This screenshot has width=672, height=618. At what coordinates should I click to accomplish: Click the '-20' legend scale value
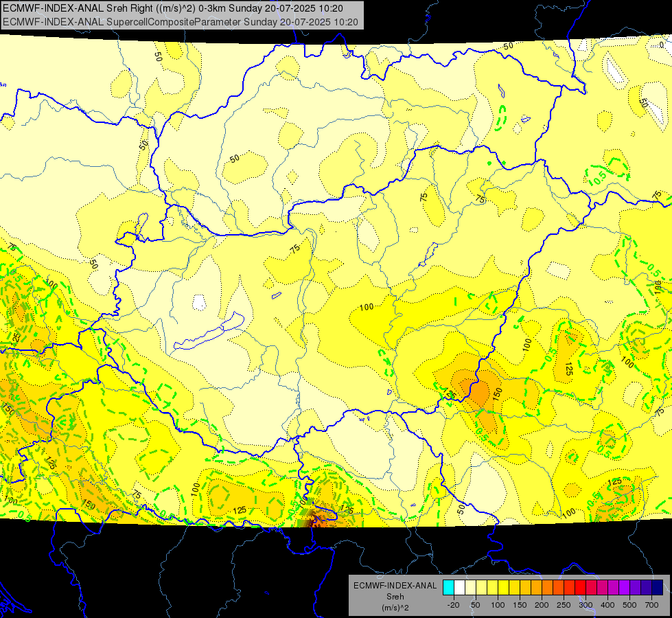[x=453, y=605]
